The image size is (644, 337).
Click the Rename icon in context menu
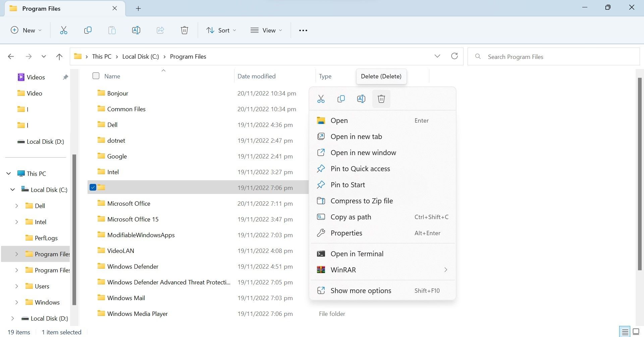(x=361, y=99)
